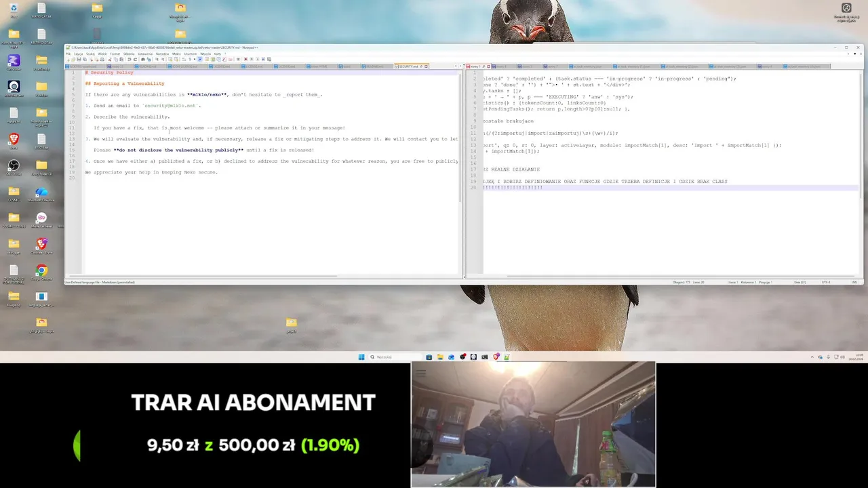The height and width of the screenshot is (488, 868).
Task: Open the Google Chrome desktop shortcut
Action: coord(41,272)
